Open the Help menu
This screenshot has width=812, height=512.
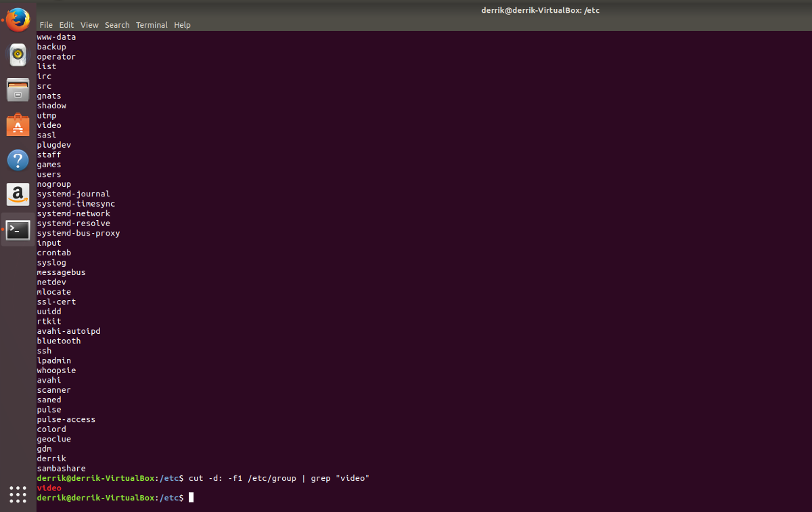coord(182,25)
